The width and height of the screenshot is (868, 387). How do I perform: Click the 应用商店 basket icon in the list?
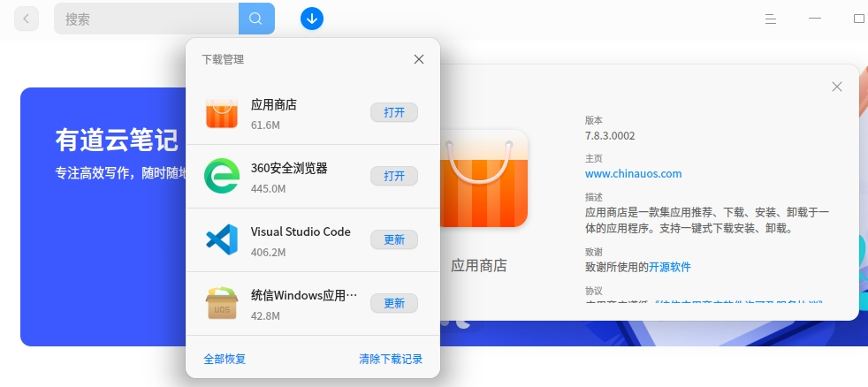tap(222, 113)
